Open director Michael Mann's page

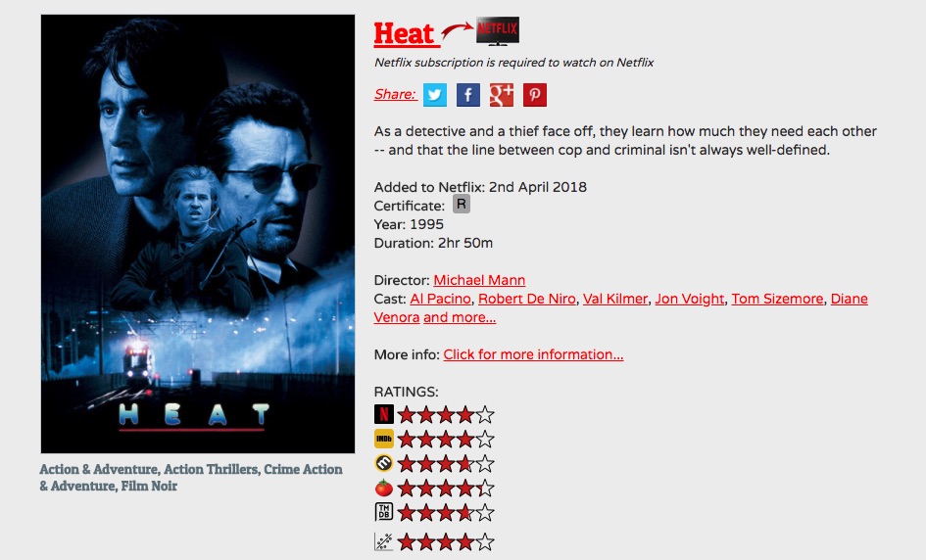pyautogui.click(x=479, y=280)
